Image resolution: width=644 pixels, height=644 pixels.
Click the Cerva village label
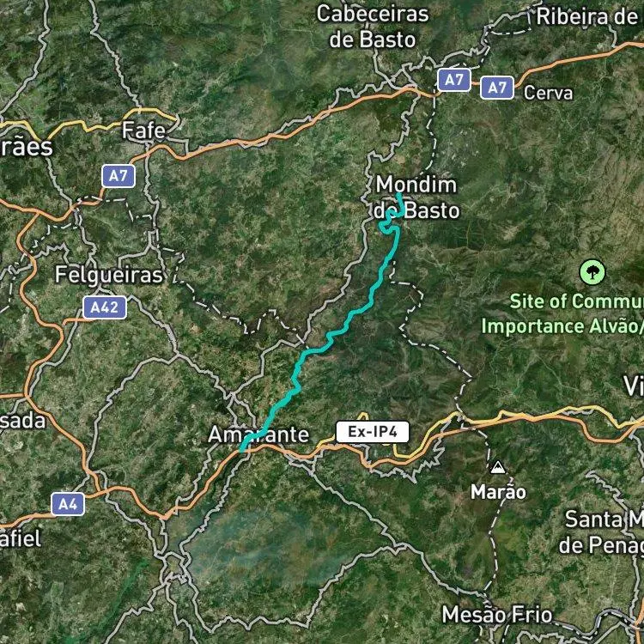549,93
